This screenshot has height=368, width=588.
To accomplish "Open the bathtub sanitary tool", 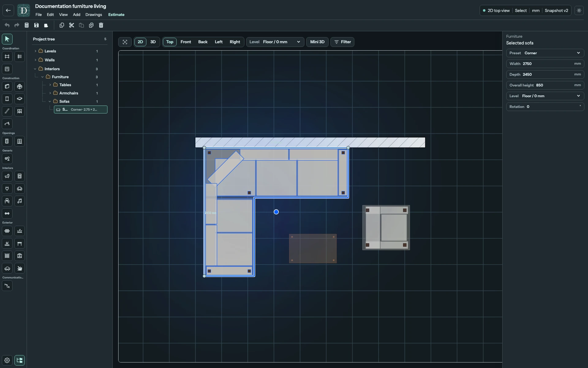I will tap(7, 176).
